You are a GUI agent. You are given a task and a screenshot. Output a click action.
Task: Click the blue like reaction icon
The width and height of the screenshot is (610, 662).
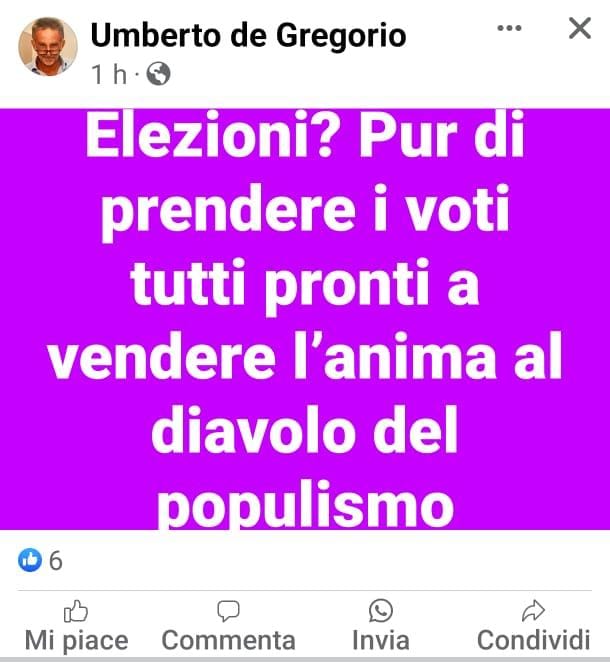30,560
